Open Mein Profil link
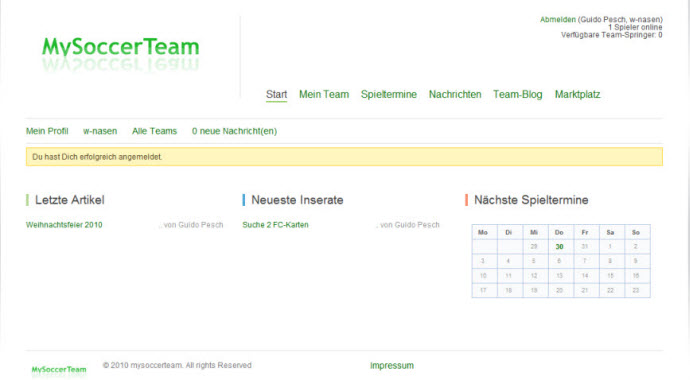 [47, 131]
